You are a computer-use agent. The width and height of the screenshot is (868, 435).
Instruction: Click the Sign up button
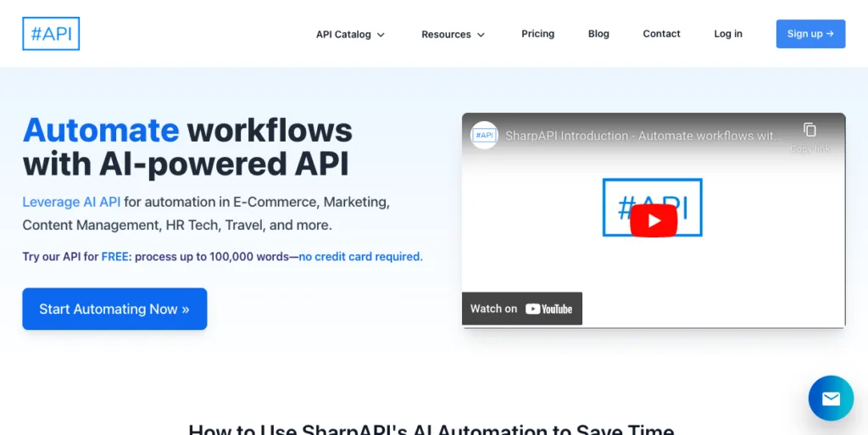click(x=810, y=34)
